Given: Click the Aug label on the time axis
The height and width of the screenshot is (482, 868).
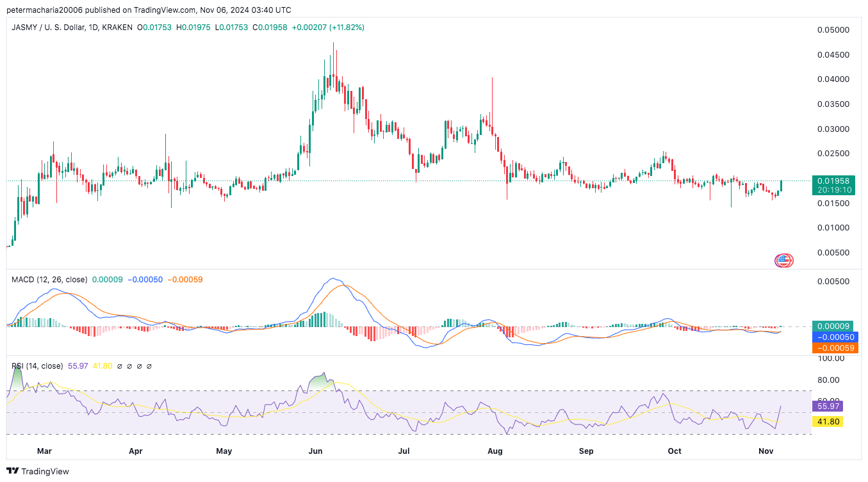Looking at the screenshot, I should (495, 451).
